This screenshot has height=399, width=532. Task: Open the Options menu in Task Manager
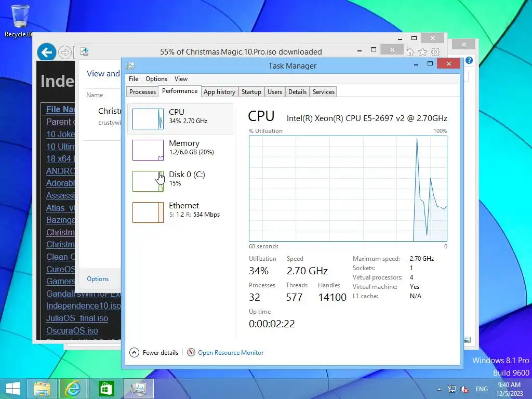coord(156,79)
